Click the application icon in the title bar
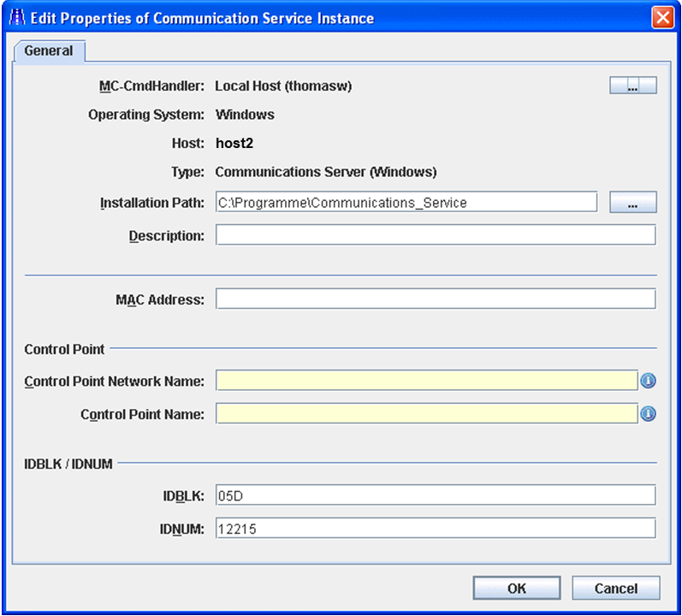Viewport: 682px width, 616px height. pos(16,18)
